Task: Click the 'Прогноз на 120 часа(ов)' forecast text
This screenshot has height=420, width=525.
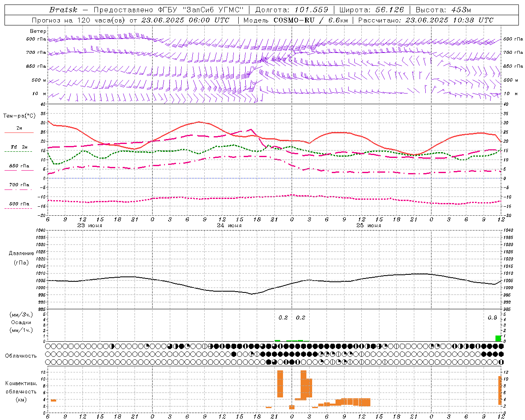Action: pos(79,20)
